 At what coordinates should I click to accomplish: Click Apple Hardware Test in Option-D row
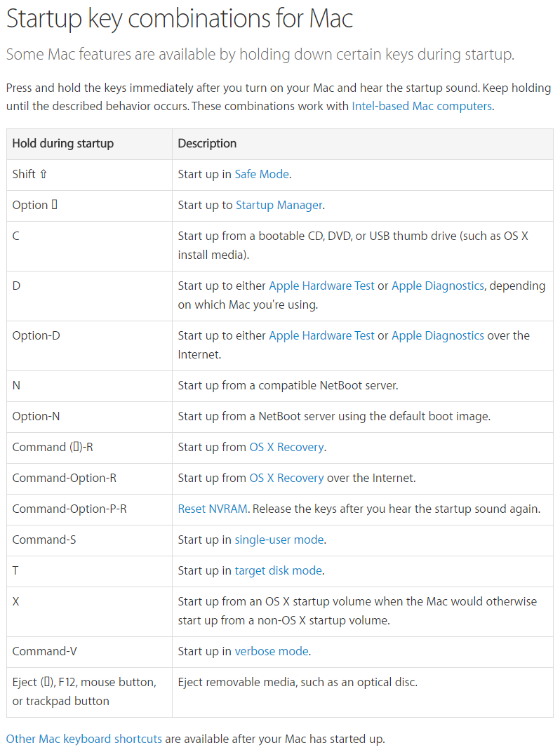point(321,335)
